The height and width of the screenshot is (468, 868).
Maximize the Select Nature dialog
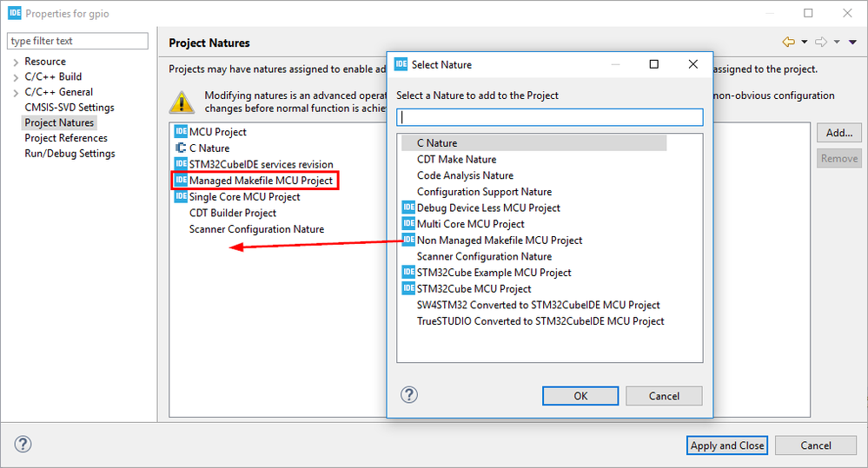(x=653, y=64)
